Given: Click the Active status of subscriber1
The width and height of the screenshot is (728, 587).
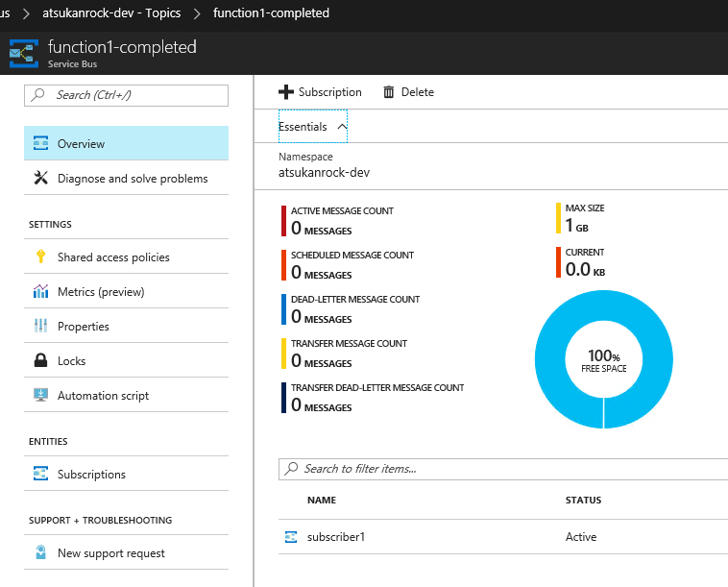Looking at the screenshot, I should pyautogui.click(x=581, y=537).
